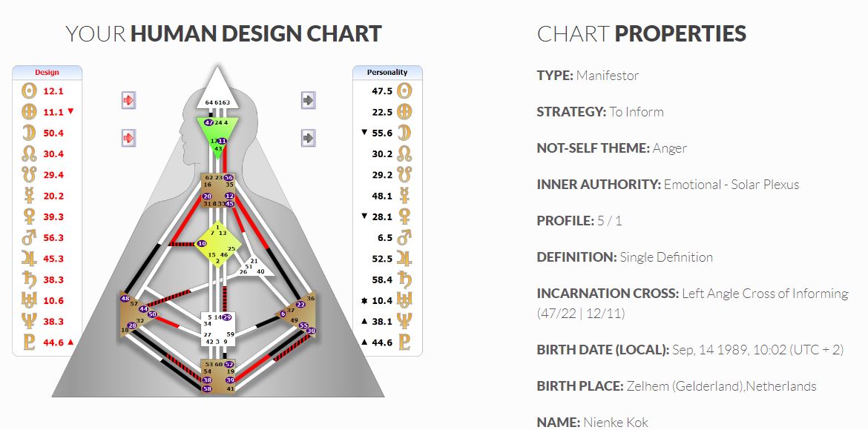Image resolution: width=868 pixels, height=430 pixels.
Task: Click the Mars symbol in the Personality column
Action: click(x=404, y=238)
